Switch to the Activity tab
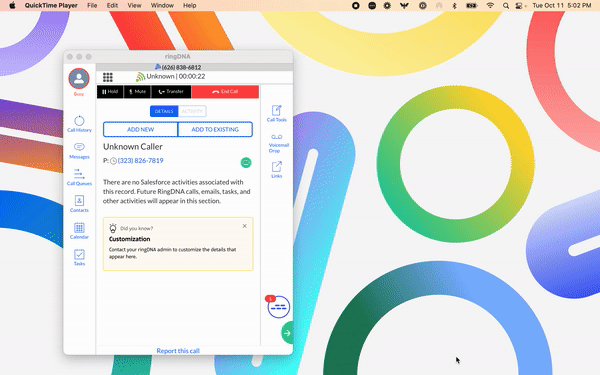The width and height of the screenshot is (600, 375). 192,111
